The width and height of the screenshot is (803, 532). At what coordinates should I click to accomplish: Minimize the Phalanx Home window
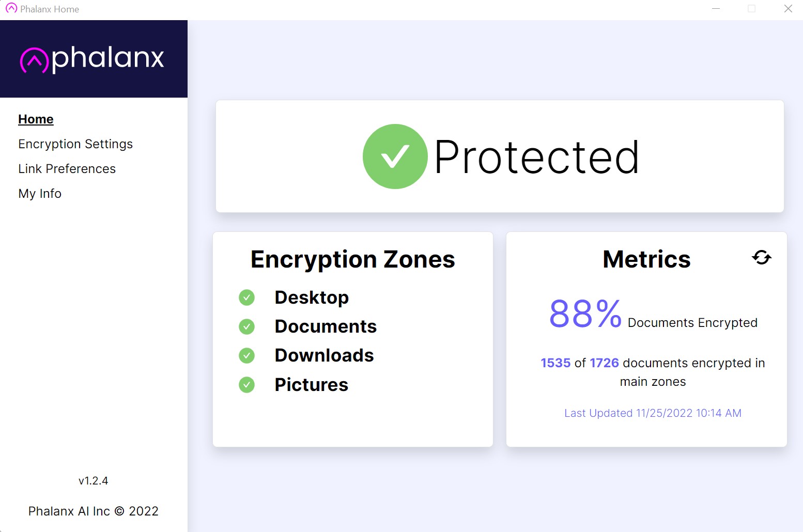pyautogui.click(x=716, y=9)
